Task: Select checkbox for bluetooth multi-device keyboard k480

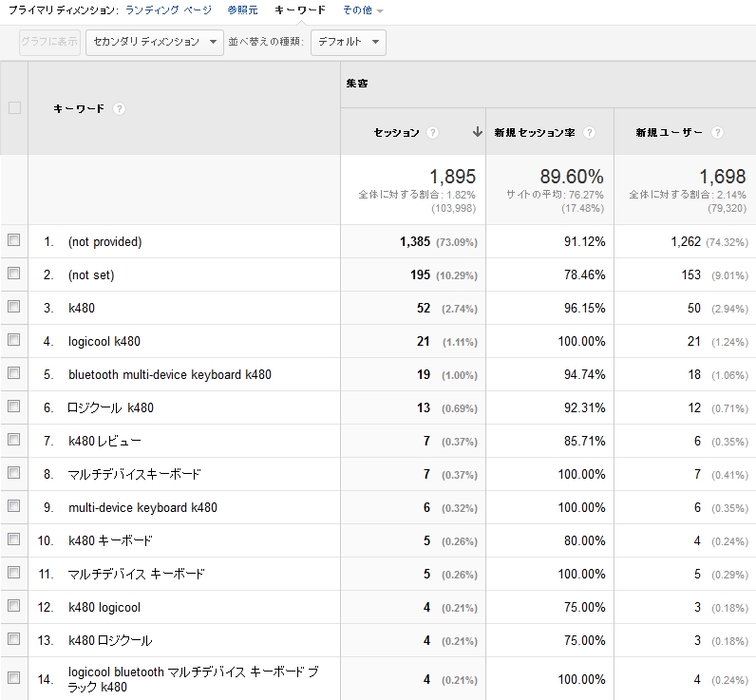Action: (x=14, y=373)
